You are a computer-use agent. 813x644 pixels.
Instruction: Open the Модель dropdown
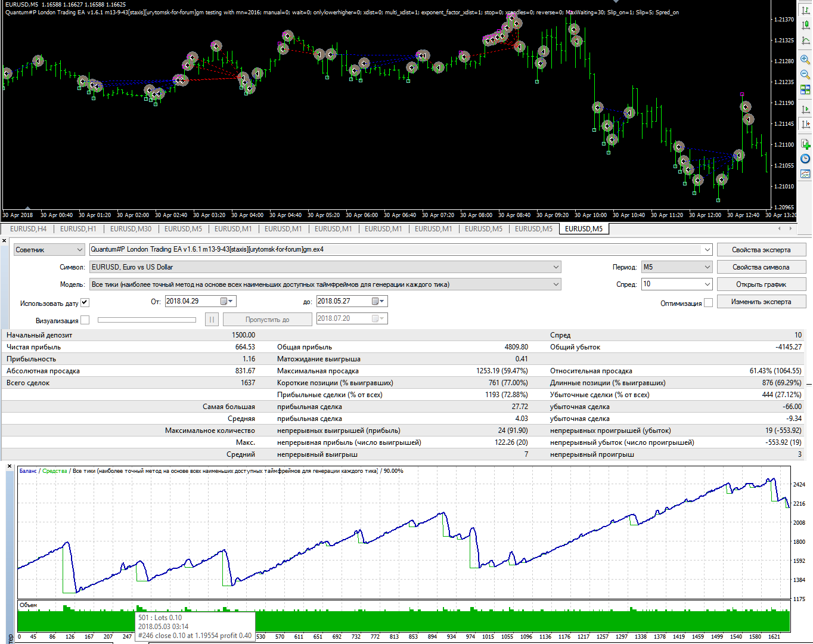325,284
